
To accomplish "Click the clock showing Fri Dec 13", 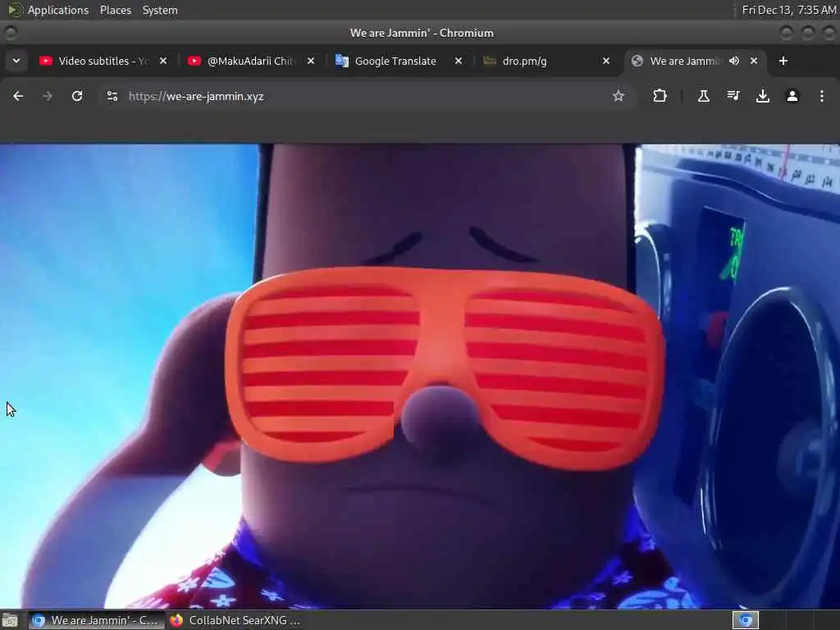I will point(788,10).
